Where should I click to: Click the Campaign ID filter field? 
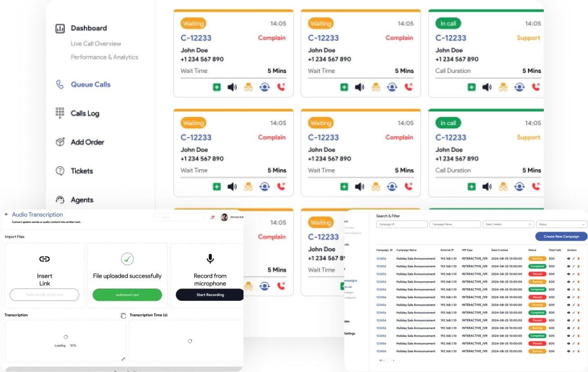(x=402, y=224)
